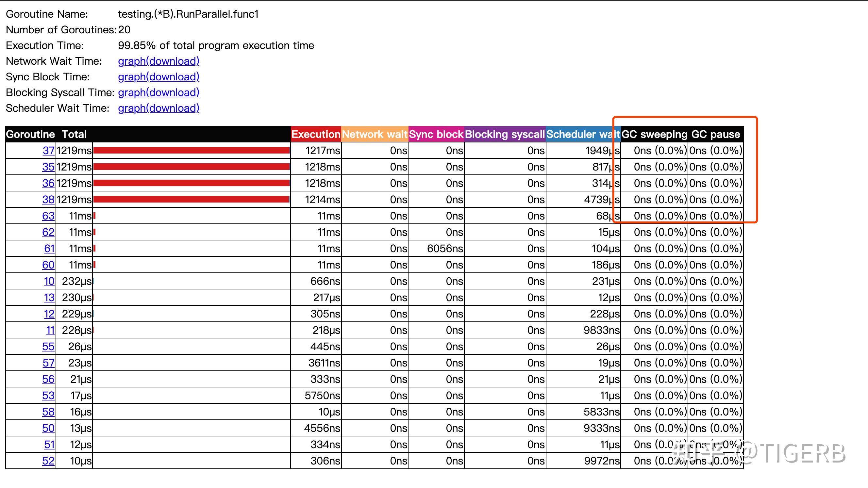
Task: Go to goroutine 58 page
Action: coord(48,412)
